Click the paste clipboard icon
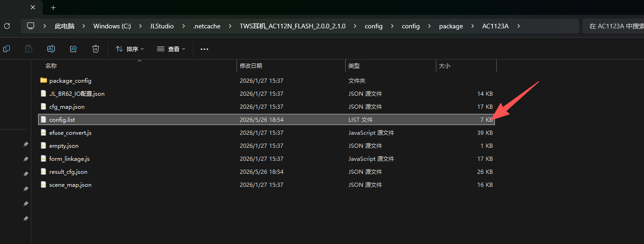Screen dimensions: 644x244 click(x=29, y=49)
